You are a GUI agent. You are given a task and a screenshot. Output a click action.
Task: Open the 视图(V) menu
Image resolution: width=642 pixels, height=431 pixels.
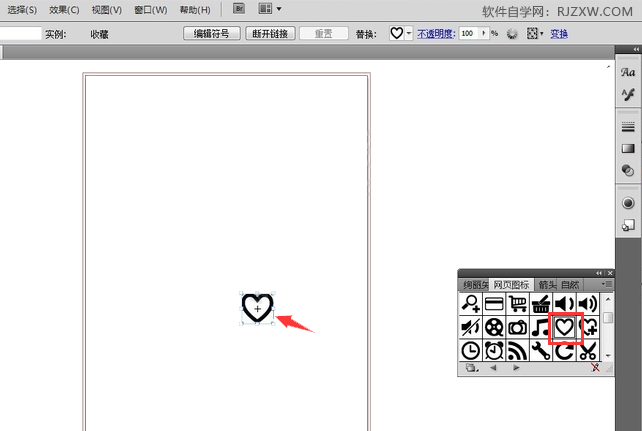(107, 10)
